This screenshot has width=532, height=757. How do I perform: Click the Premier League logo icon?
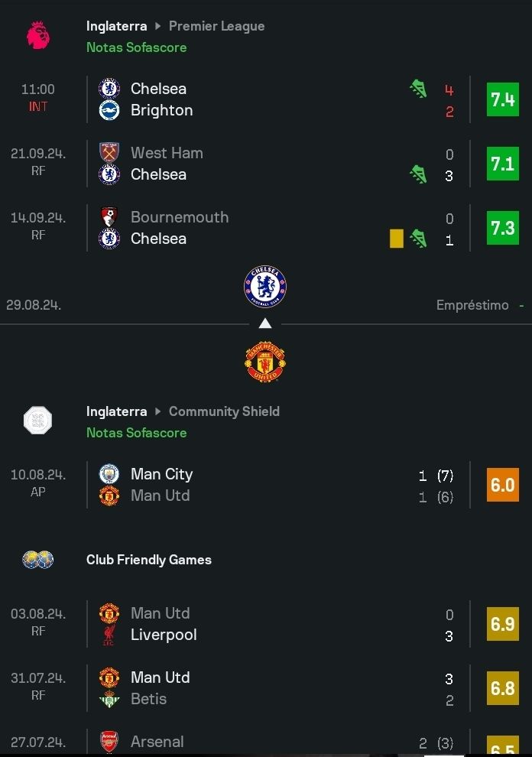coord(37,35)
